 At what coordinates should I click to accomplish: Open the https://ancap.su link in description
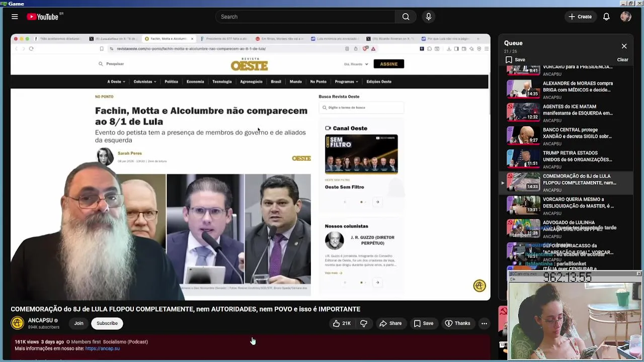pyautogui.click(x=102, y=348)
